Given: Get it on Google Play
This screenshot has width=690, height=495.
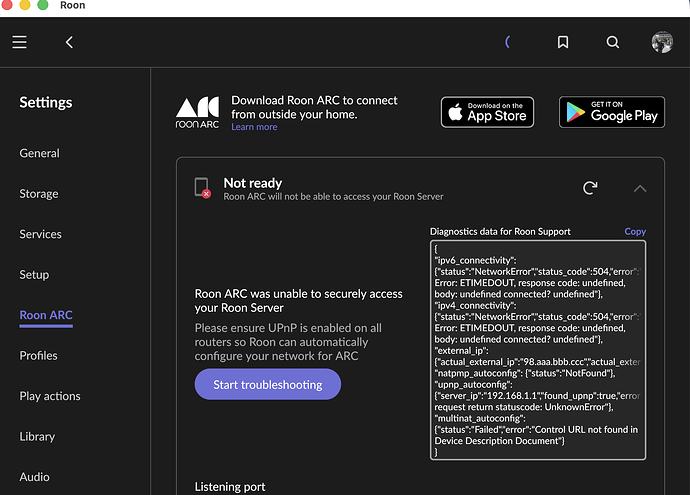Looking at the screenshot, I should tap(612, 112).
